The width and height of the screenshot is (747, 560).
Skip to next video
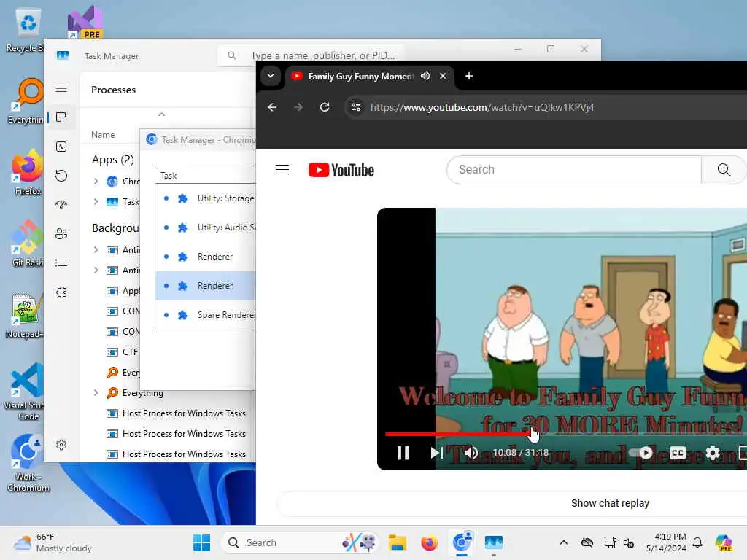(x=436, y=452)
